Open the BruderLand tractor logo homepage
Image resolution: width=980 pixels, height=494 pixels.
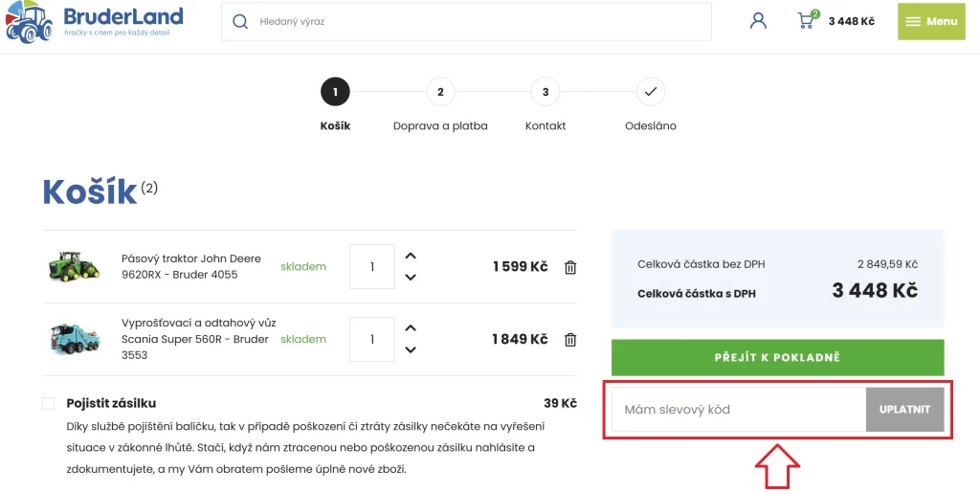point(94,21)
